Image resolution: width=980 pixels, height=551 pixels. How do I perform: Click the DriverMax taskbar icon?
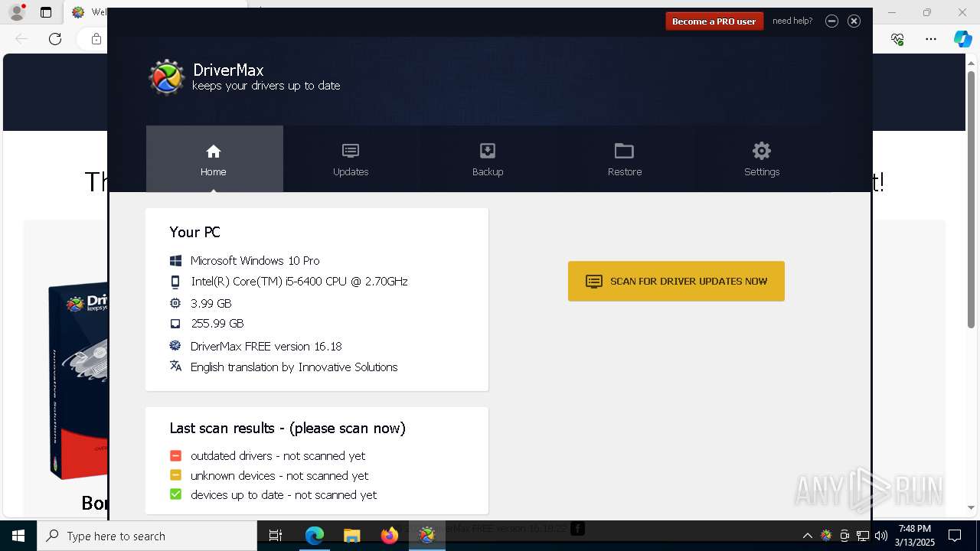(427, 536)
